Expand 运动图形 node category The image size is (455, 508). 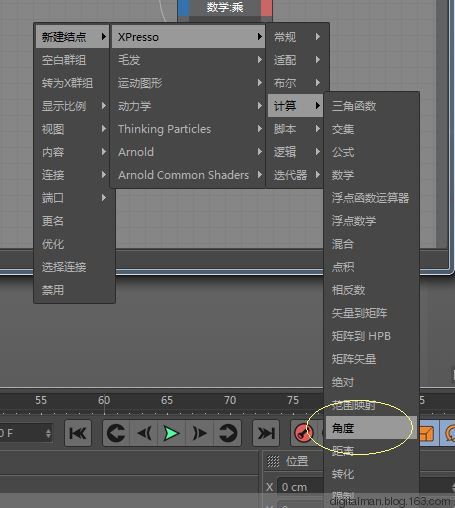coord(188,83)
